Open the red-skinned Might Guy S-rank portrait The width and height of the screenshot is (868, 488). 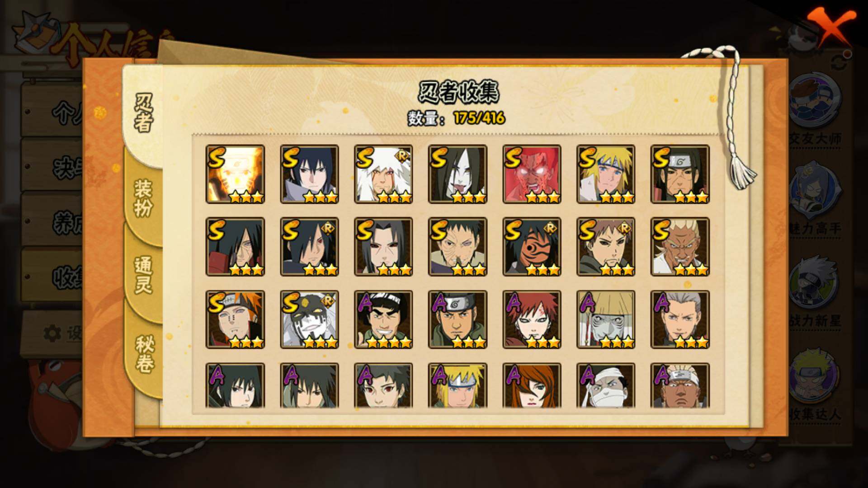[532, 174]
